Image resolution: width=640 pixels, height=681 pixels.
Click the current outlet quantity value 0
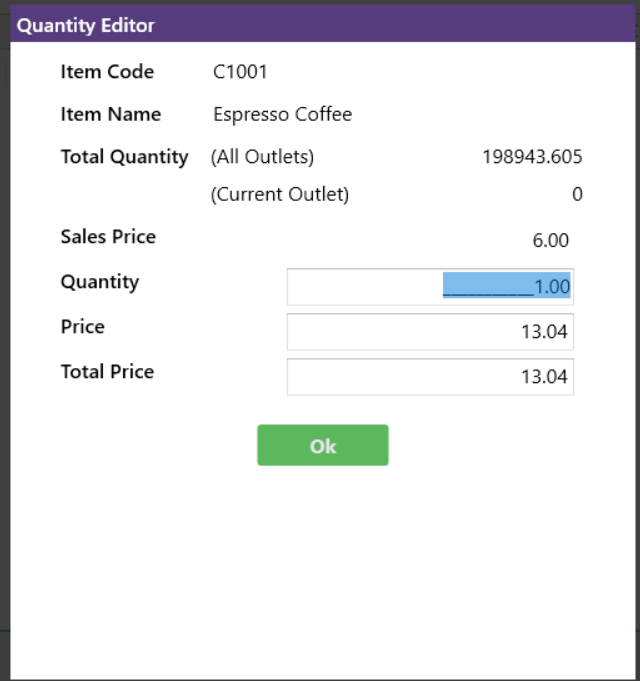577,194
